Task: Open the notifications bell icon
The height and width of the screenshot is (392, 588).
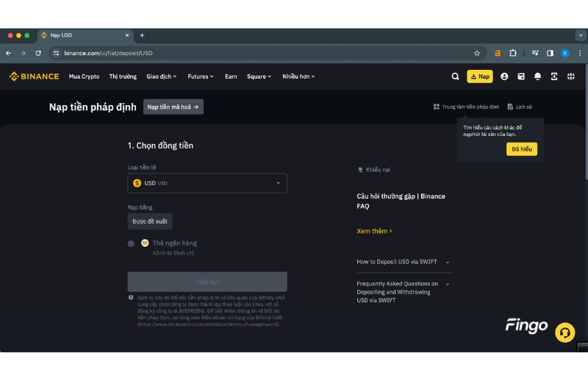Action: 537,76
